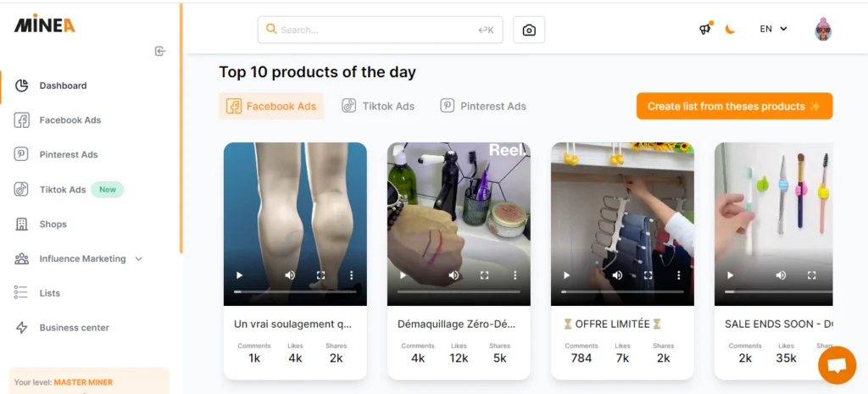This screenshot has height=394, width=868.
Task: Switch to the Tiktok Ads tab
Action: point(378,106)
